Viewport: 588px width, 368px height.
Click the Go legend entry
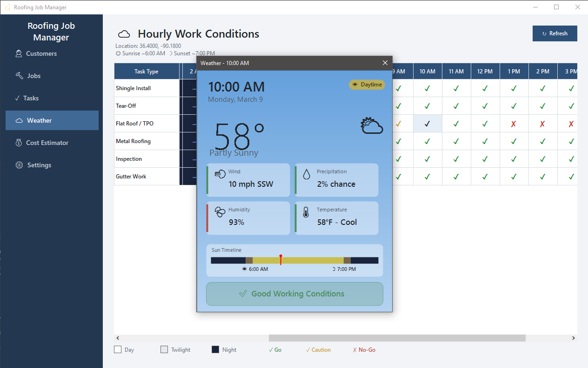coord(275,350)
